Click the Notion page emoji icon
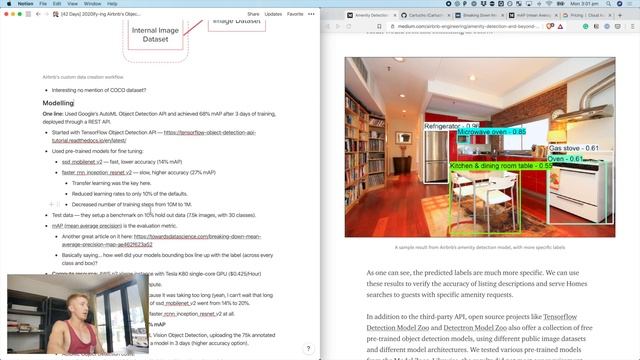 [x=56, y=14]
